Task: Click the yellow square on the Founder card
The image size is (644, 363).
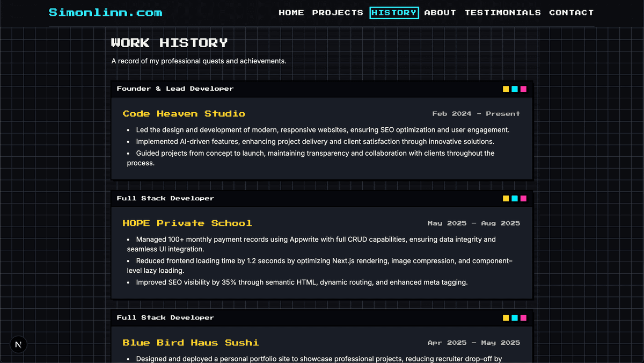Action: (x=506, y=89)
